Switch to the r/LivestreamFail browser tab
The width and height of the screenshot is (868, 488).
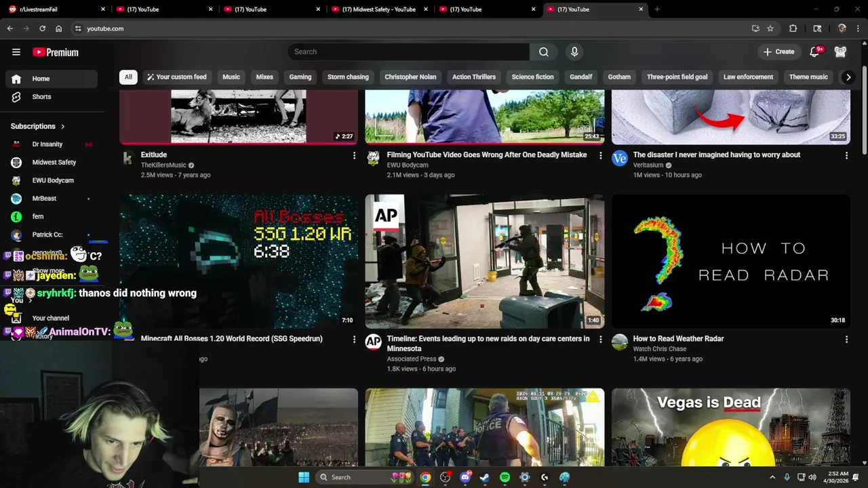(x=56, y=9)
